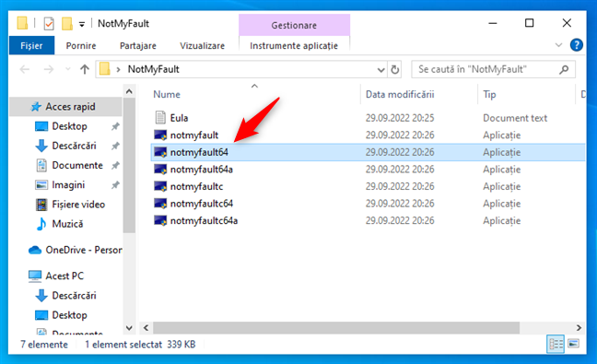The width and height of the screenshot is (597, 364).
Task: Go forward with the right arrow
Action: pyautogui.click(x=48, y=69)
